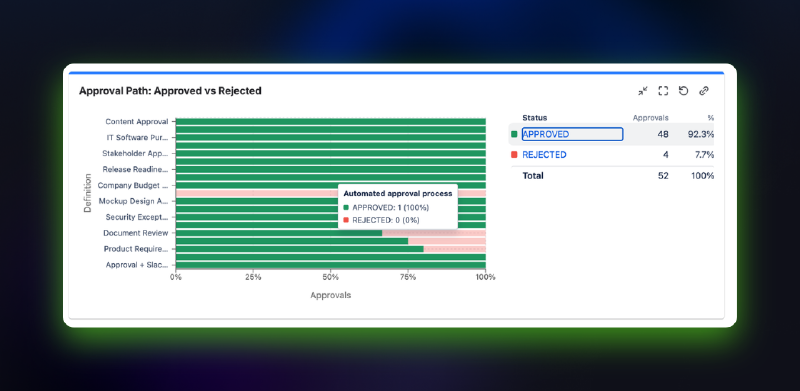The image size is (800, 391).
Task: Refresh the chart with the reload icon
Action: [x=684, y=91]
